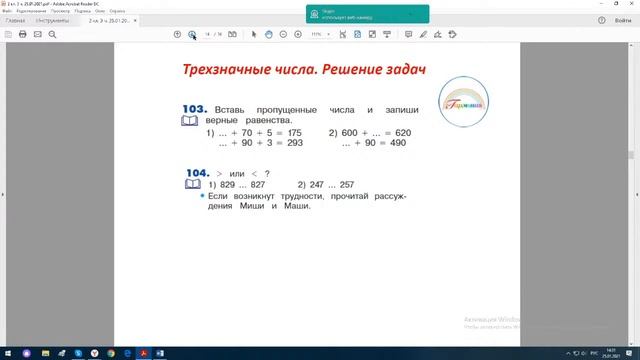Screen dimensions: 640x360
Task: Click the current page number field
Action: point(207,34)
